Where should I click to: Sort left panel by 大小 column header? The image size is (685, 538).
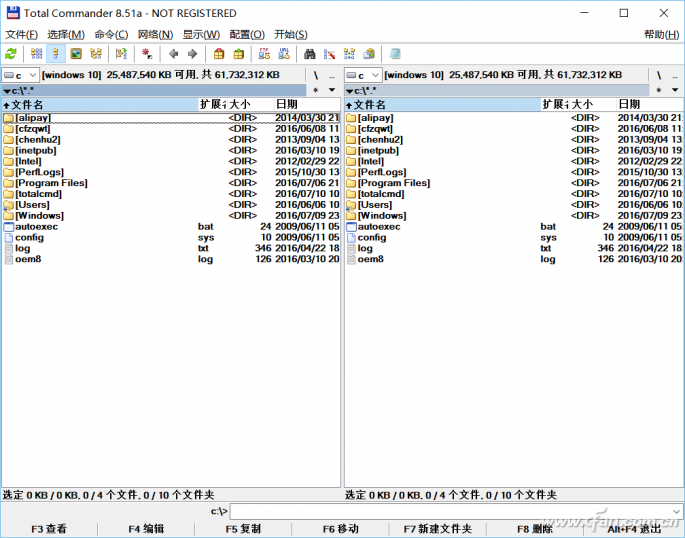coord(251,104)
